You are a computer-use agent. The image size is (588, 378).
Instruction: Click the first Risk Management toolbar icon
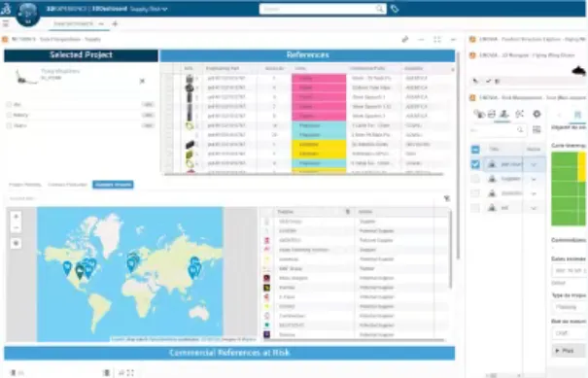[x=478, y=114]
